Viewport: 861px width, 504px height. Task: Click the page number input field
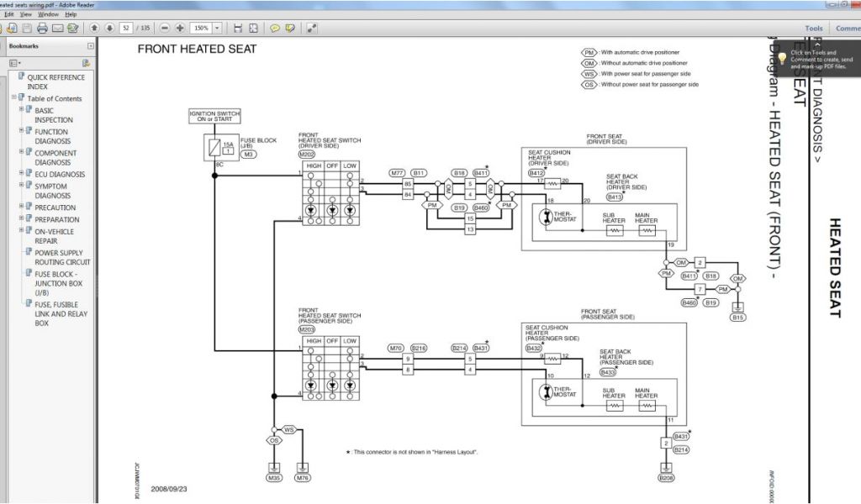tap(127, 28)
